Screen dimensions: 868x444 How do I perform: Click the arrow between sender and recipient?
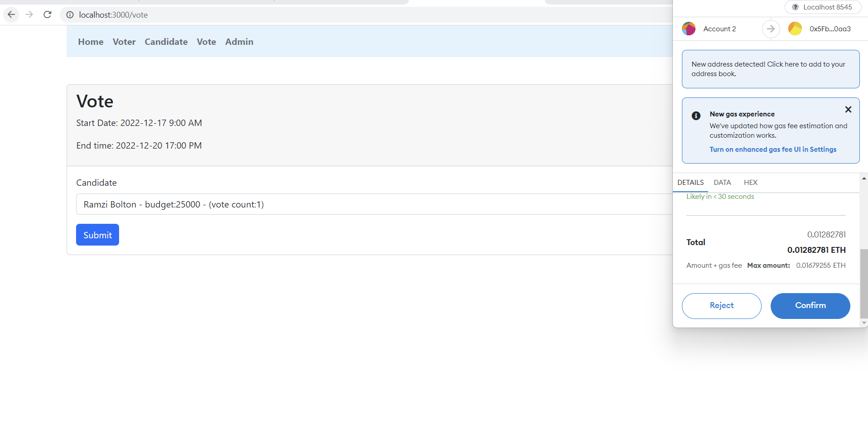[771, 29]
